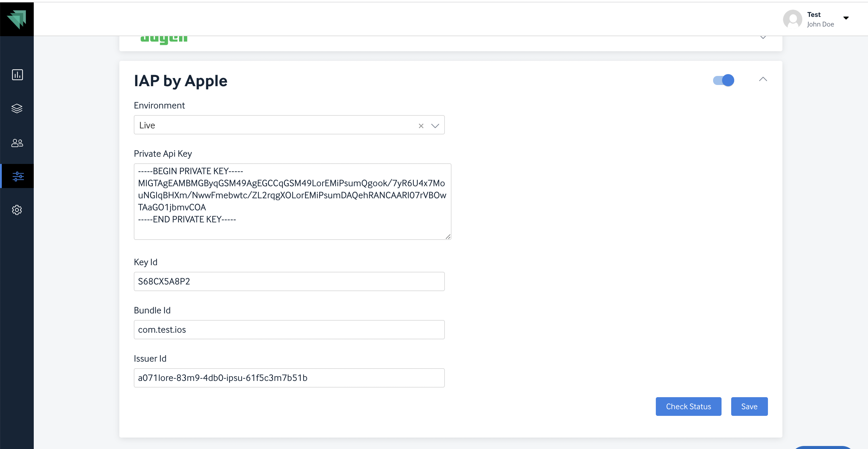Image resolution: width=868 pixels, height=449 pixels.
Task: Open the analytics chart sidebar icon
Action: tap(17, 74)
